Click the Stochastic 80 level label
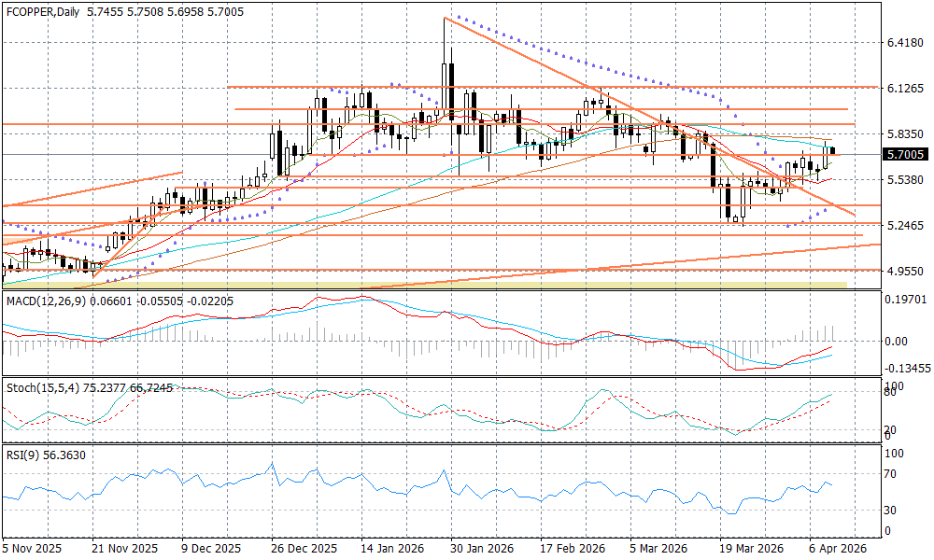 tap(892, 393)
